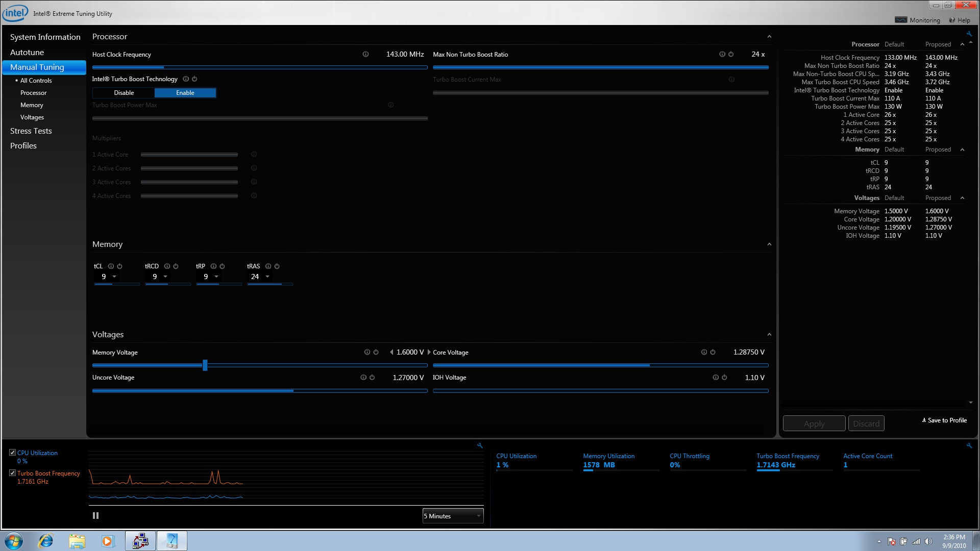
Task: Select Manual Tuning section
Action: coord(44,67)
